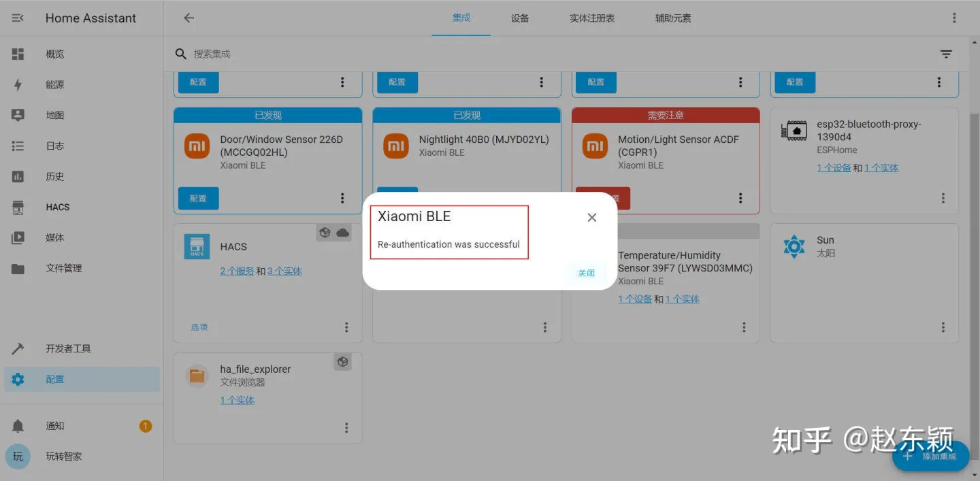980x481 pixels.
Task: Click the Sun card 太阳 subtitle
Action: [826, 253]
